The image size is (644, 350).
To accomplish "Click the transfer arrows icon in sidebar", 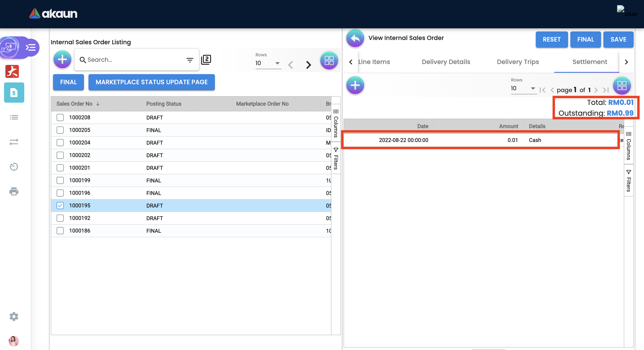I will coord(14,142).
